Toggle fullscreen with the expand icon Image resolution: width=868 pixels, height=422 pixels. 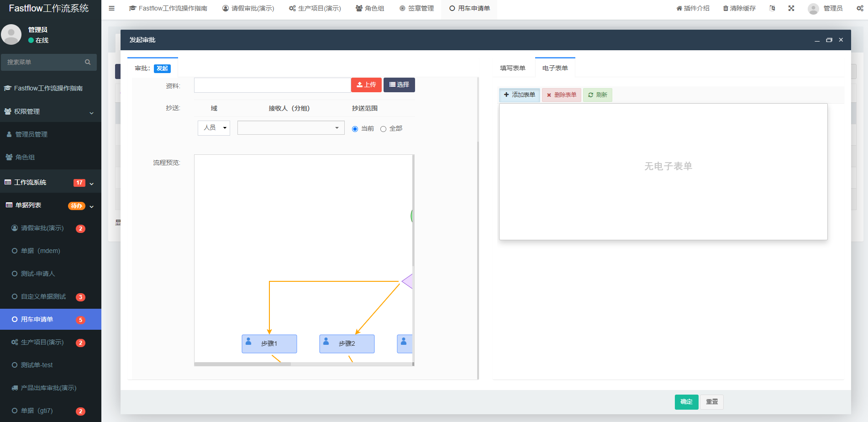coord(791,8)
